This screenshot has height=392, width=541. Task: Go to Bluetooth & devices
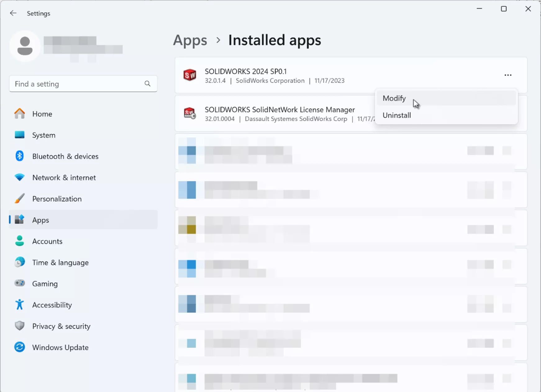point(83,156)
